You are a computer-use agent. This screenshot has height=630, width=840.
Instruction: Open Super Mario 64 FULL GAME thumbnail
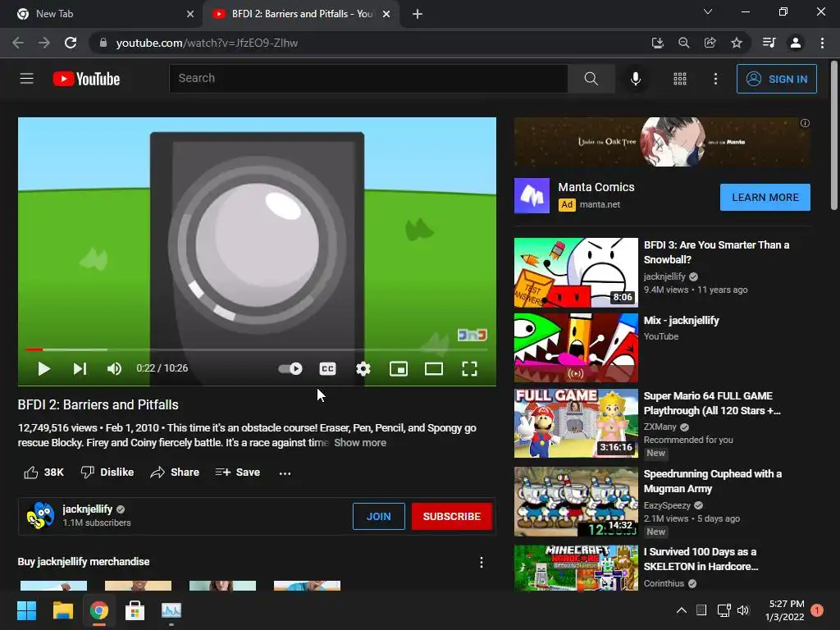click(x=576, y=424)
